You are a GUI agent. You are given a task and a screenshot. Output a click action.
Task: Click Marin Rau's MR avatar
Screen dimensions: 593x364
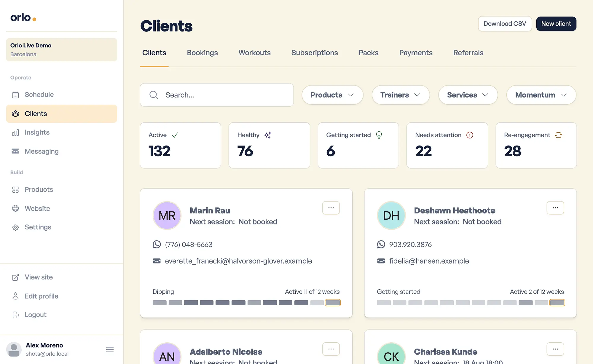[x=167, y=215]
